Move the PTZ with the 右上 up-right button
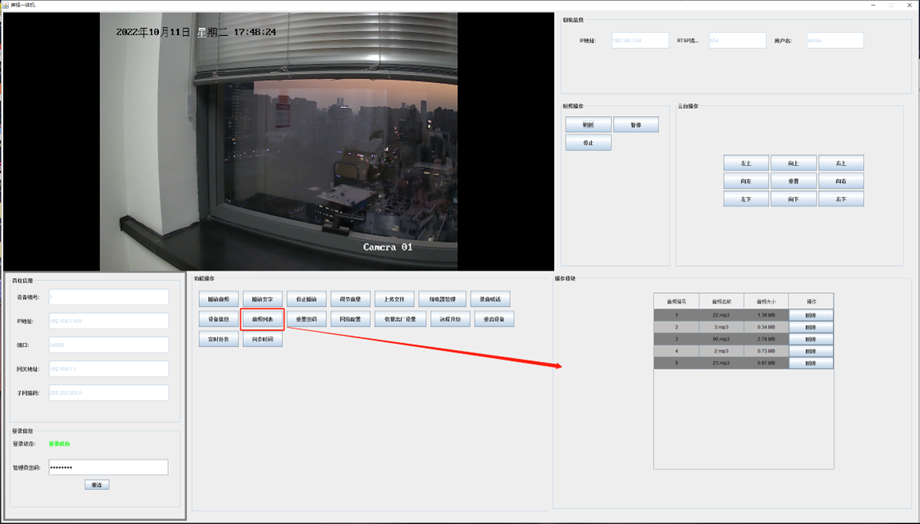 [841, 163]
